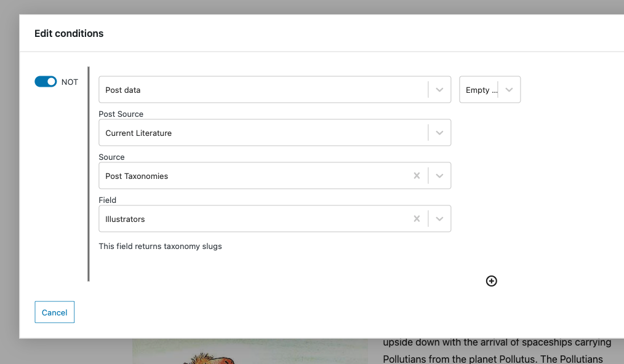This screenshot has height=364, width=624.
Task: Add a new condition with plus icon
Action: pyautogui.click(x=492, y=281)
